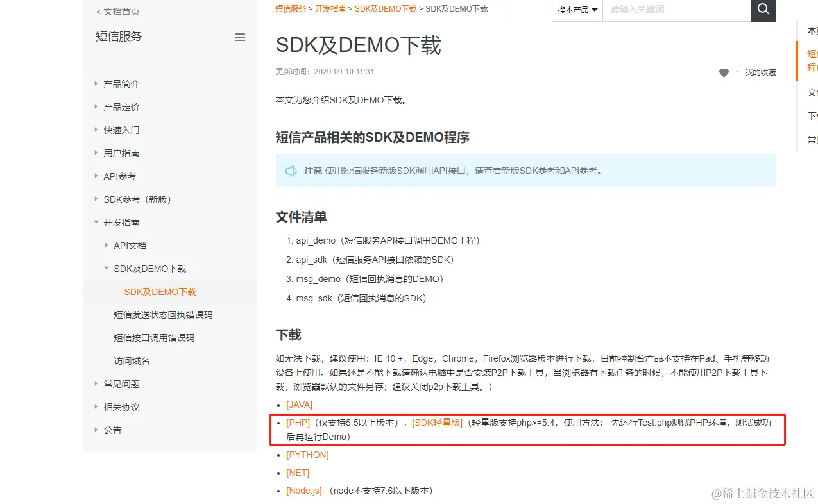Open the hamburger menu beside 短信服务
Viewport: 818px width, 504px height.
(x=240, y=37)
